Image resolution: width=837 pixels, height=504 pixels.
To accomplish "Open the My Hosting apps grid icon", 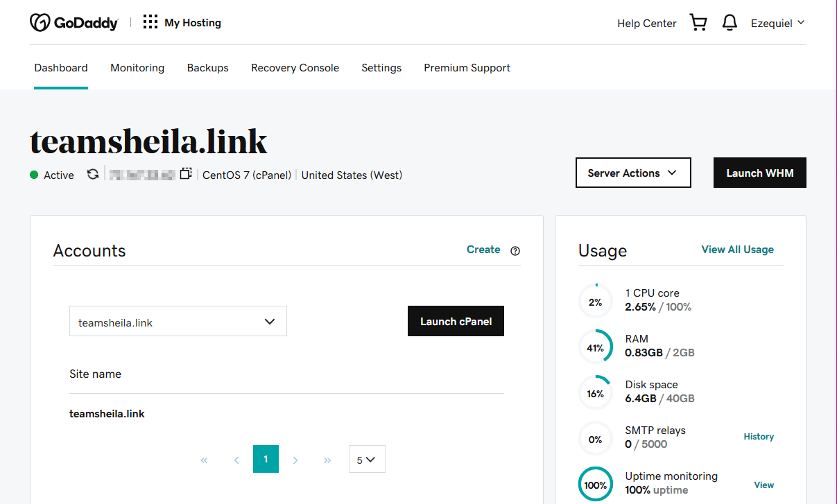I will pyautogui.click(x=150, y=23).
